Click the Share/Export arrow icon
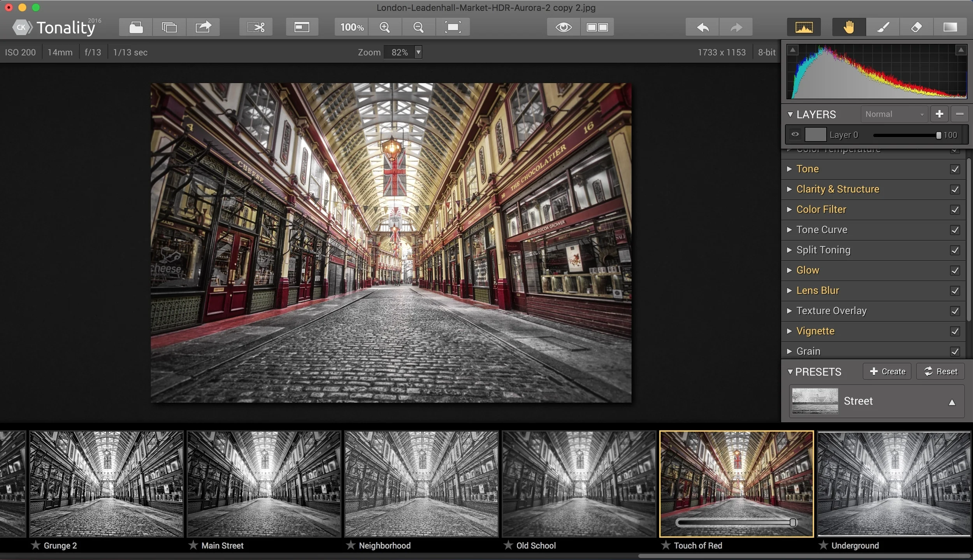The height and width of the screenshot is (560, 973). 203,27
